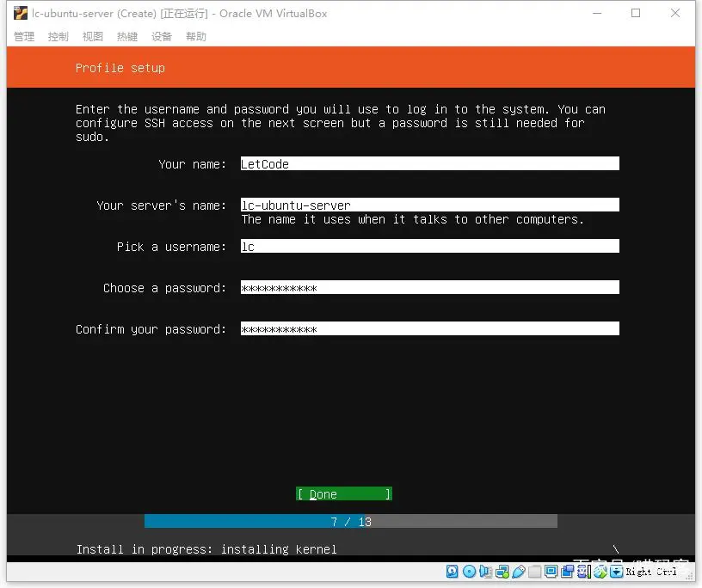The image size is (702, 588).
Task: Click the greyed shared folders icon in status bar
Action: [534, 572]
